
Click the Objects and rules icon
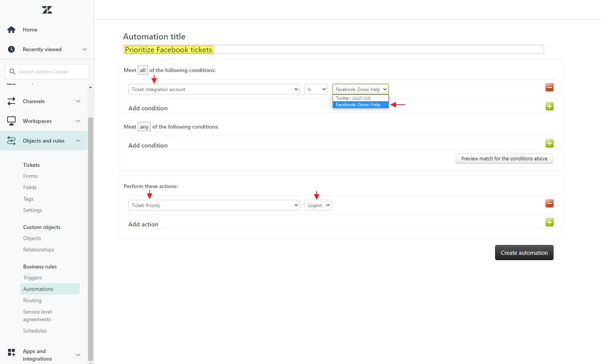click(x=11, y=141)
